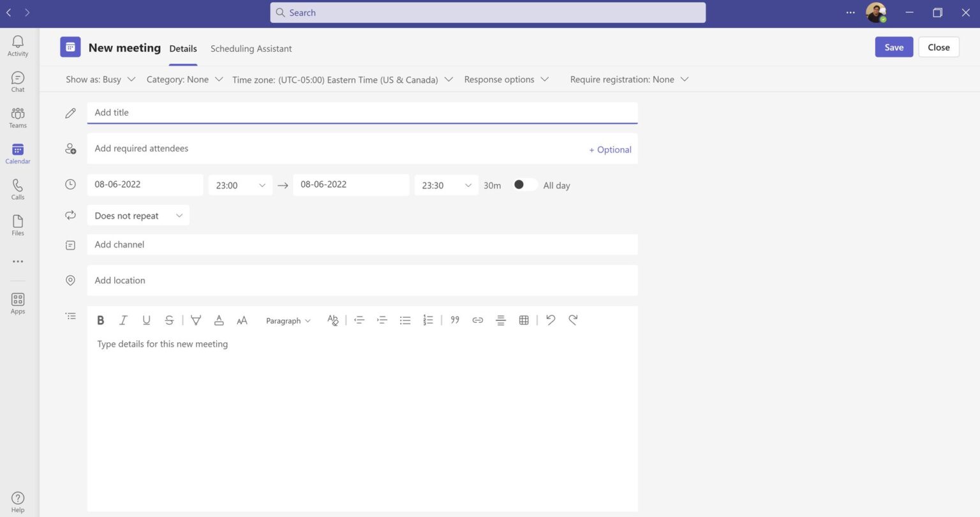Open the Time zone dropdown
Image resolution: width=980 pixels, height=517 pixels.
coord(343,80)
